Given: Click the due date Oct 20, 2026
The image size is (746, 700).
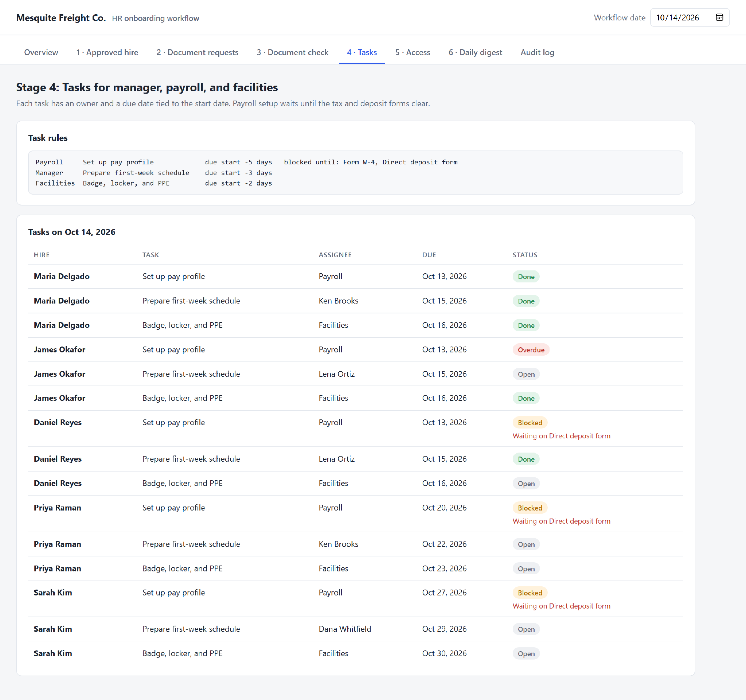Looking at the screenshot, I should (444, 507).
